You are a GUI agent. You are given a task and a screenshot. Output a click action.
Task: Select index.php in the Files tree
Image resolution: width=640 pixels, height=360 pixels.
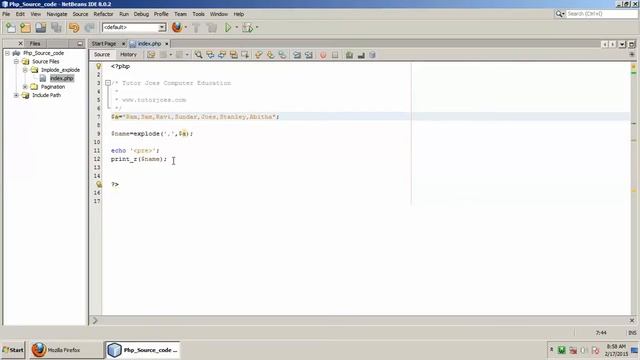[62, 78]
